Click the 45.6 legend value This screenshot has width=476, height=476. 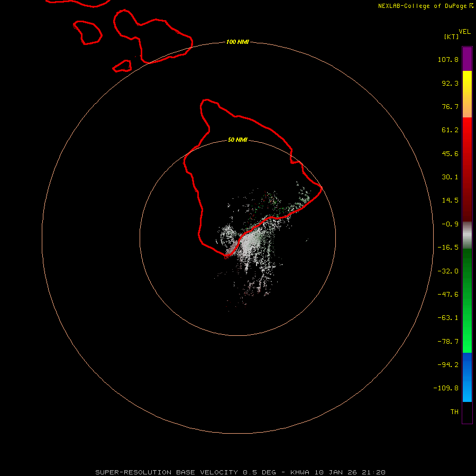pyautogui.click(x=450, y=153)
